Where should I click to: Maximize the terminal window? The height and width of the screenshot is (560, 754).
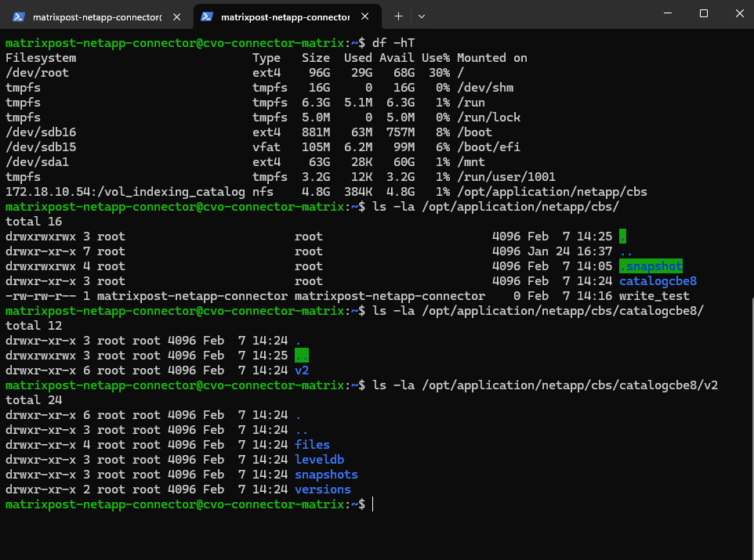pos(703,13)
